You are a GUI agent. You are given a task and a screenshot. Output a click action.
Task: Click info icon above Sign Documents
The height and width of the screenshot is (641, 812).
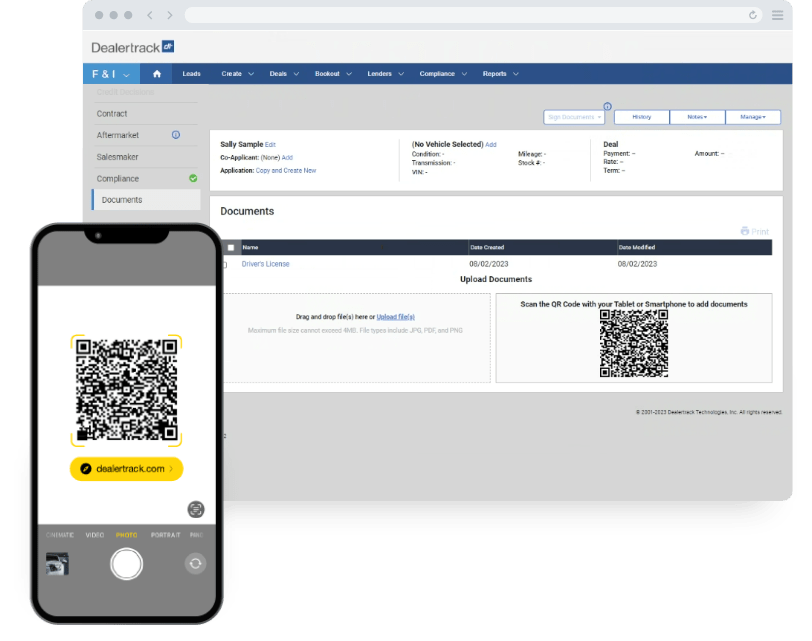click(x=607, y=106)
